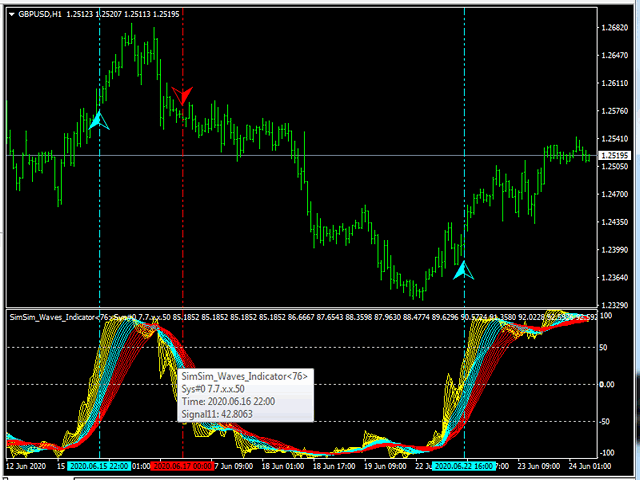Click the indicator scale value -50
Screen dimensions: 640x480
pyautogui.click(x=604, y=422)
